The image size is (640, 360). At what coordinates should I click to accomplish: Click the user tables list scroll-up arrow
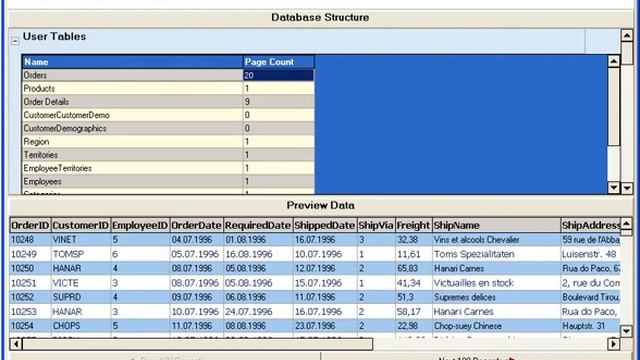pos(613,61)
